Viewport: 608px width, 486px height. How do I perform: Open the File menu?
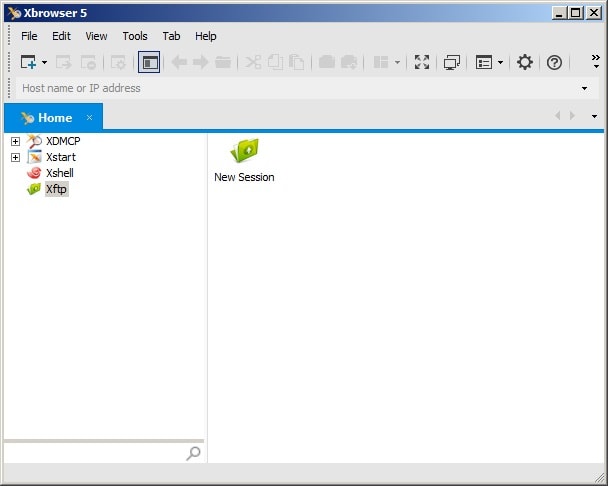pyautogui.click(x=29, y=36)
